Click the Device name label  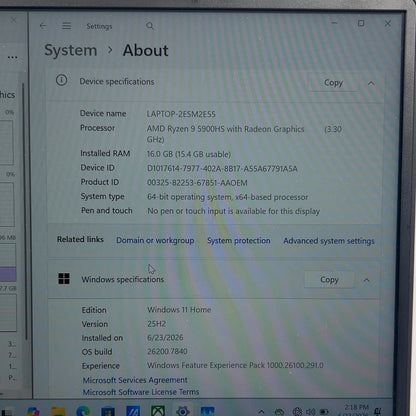(x=103, y=113)
